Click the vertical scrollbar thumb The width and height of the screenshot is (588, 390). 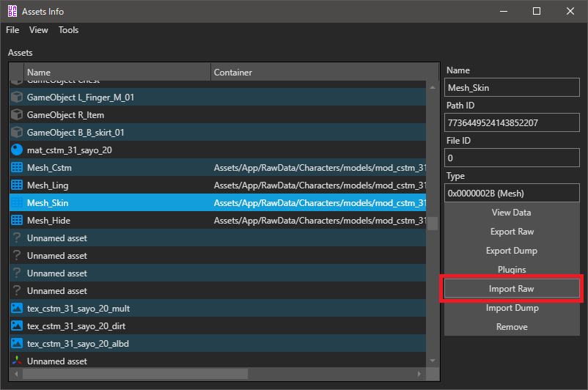pos(433,224)
